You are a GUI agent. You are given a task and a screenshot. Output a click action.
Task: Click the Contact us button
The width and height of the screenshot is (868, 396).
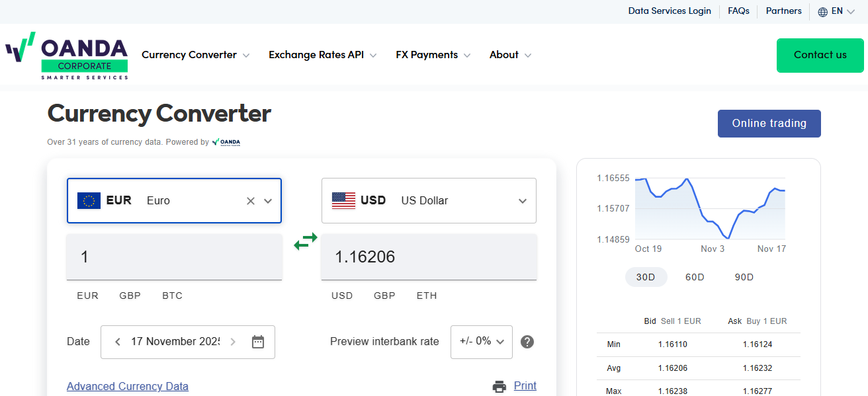click(820, 55)
